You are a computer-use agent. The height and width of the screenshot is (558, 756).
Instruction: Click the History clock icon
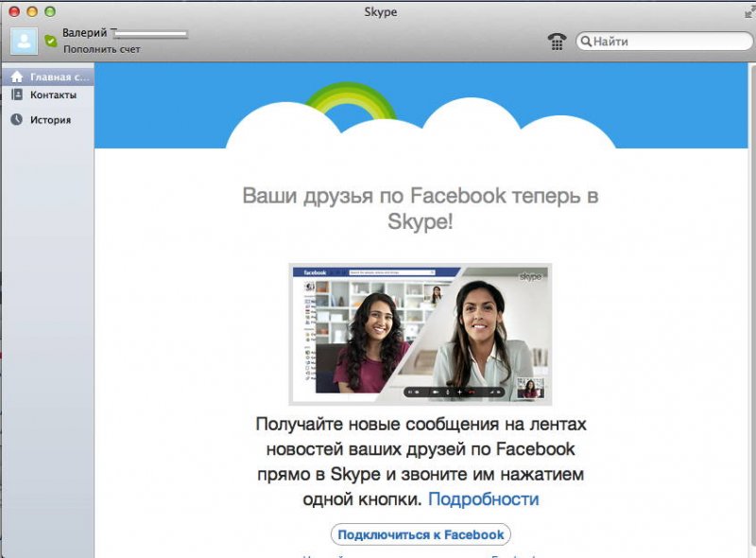pyautogui.click(x=17, y=119)
